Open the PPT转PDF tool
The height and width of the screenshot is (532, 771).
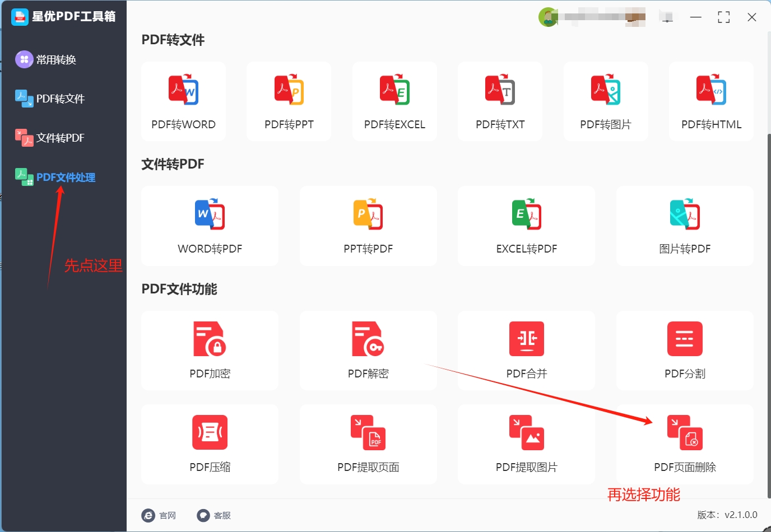pyautogui.click(x=368, y=226)
